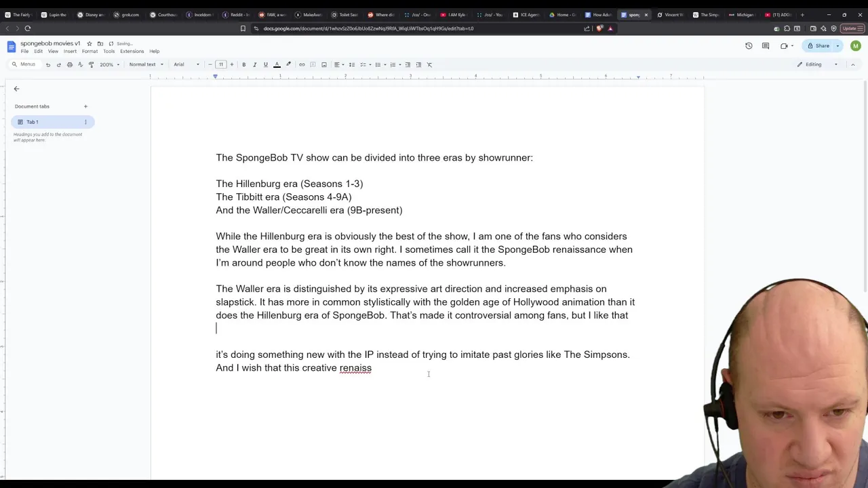
Task: Reload the page in the browser
Action: coord(28,28)
